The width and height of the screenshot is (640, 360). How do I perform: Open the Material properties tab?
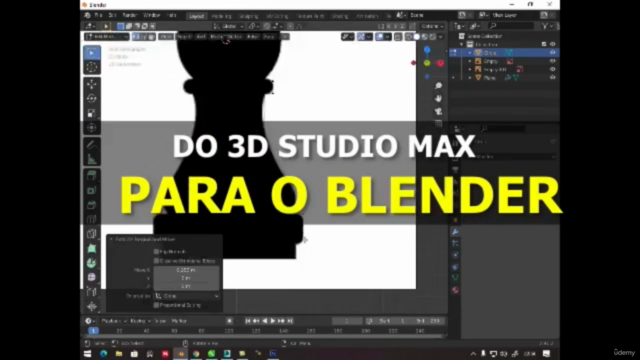[x=455, y=290]
